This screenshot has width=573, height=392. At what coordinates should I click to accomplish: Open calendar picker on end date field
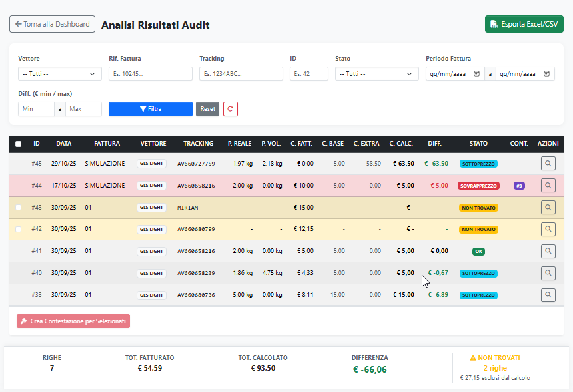[546, 74]
